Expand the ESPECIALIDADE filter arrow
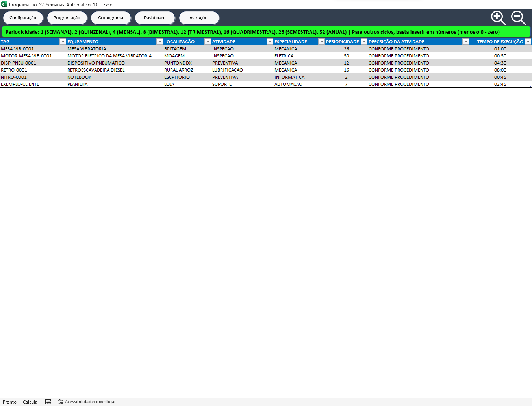This screenshot has width=532, height=406. (321, 42)
